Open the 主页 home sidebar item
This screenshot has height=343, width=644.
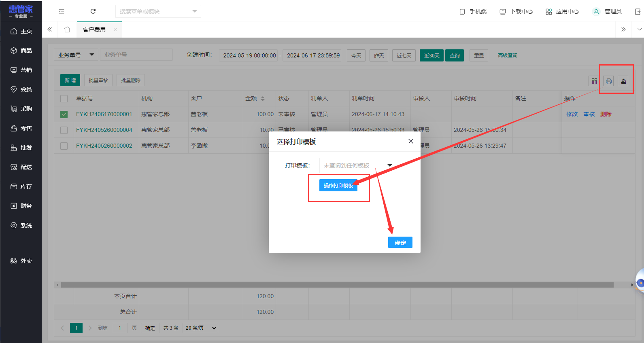coord(21,31)
